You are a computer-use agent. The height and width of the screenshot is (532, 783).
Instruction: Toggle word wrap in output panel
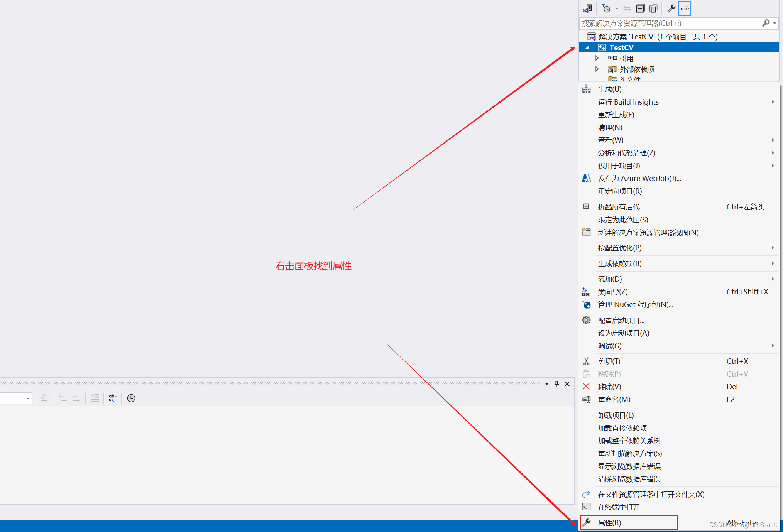[x=113, y=398]
